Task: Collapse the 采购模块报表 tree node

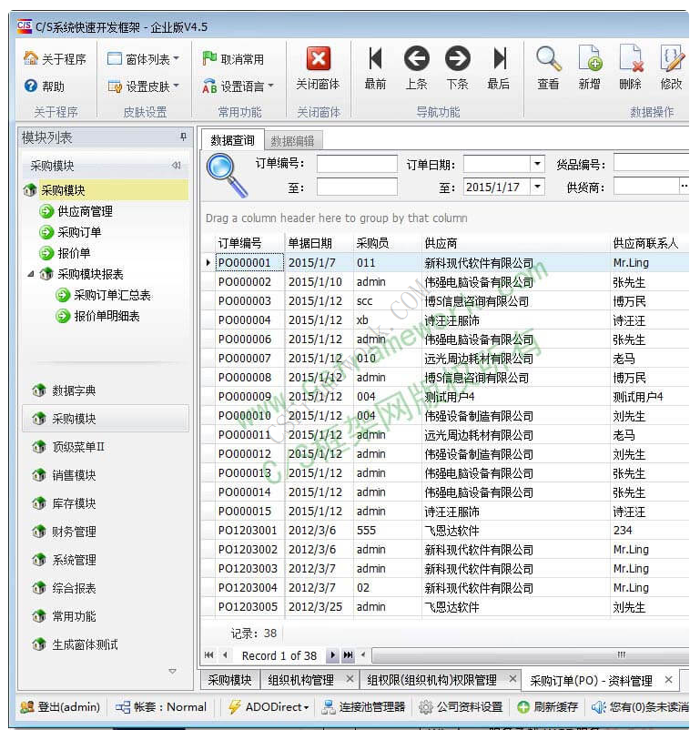Action: point(31,274)
